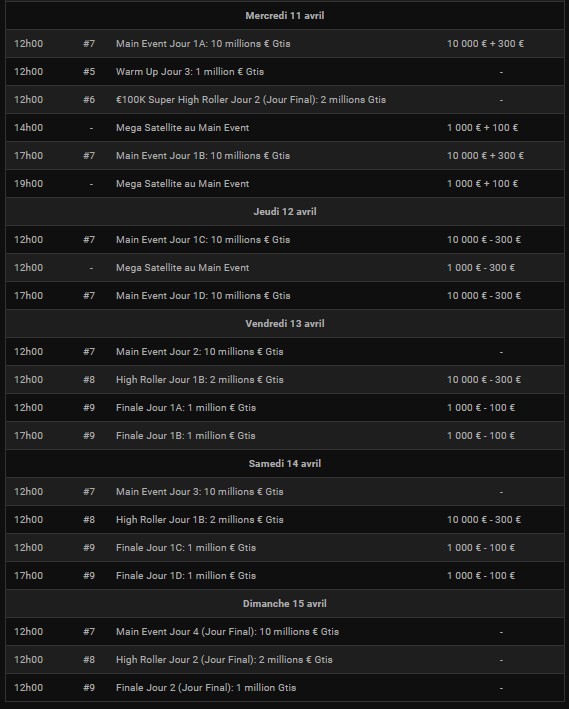The image size is (569, 709).
Task: Open Main Event Jour 1B entry
Action: [284, 156]
